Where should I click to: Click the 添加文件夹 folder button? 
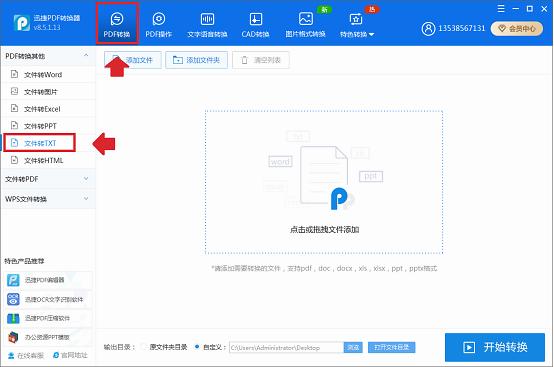196,60
